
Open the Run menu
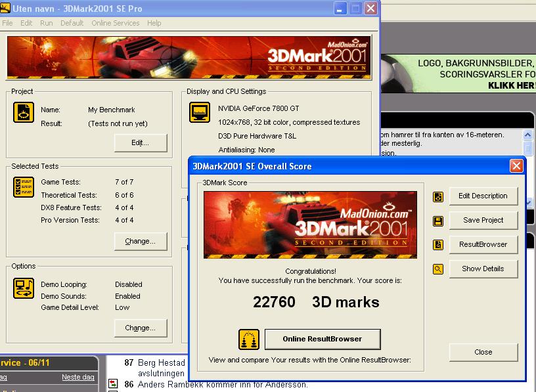(x=47, y=23)
